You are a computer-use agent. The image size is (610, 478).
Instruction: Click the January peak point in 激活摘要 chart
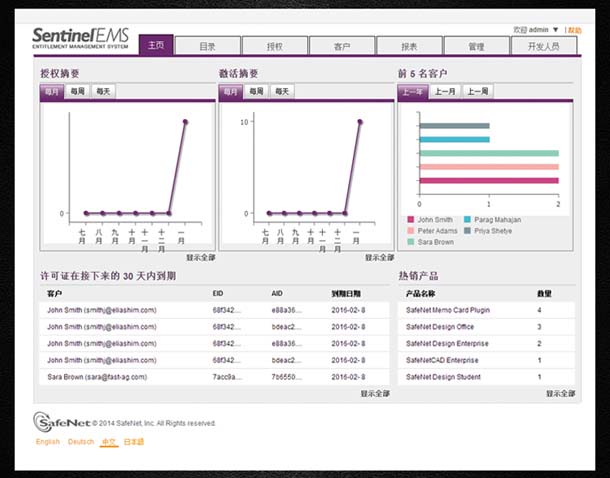coord(360,122)
